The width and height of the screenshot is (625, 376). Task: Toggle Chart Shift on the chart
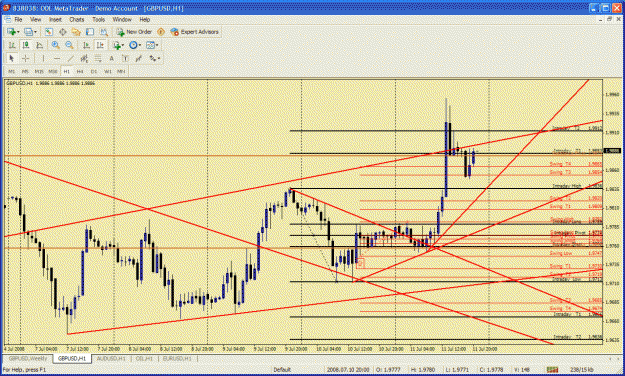pos(100,45)
